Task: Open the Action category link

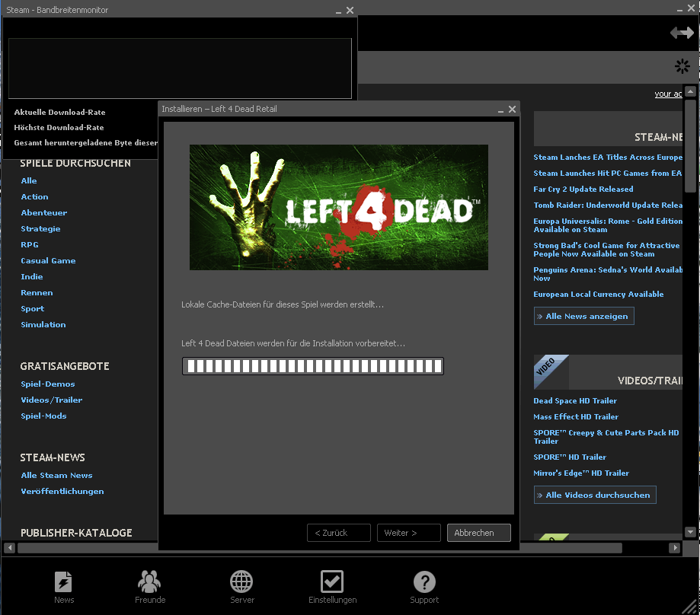Action: click(34, 196)
